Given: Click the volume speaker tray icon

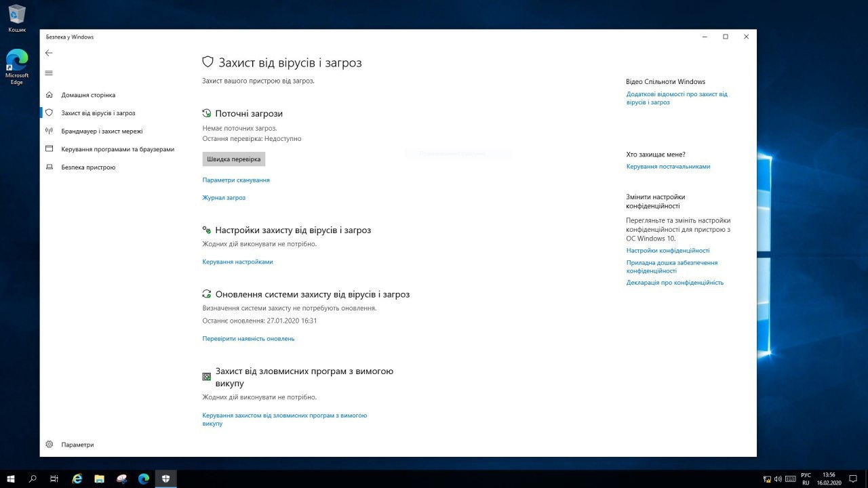Looking at the screenshot, I should (778, 479).
